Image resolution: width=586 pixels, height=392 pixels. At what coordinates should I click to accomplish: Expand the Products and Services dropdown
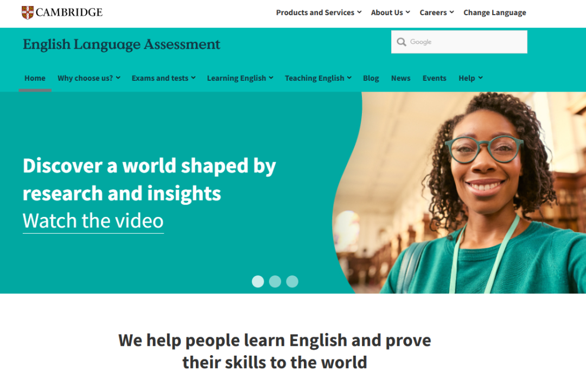click(x=319, y=12)
